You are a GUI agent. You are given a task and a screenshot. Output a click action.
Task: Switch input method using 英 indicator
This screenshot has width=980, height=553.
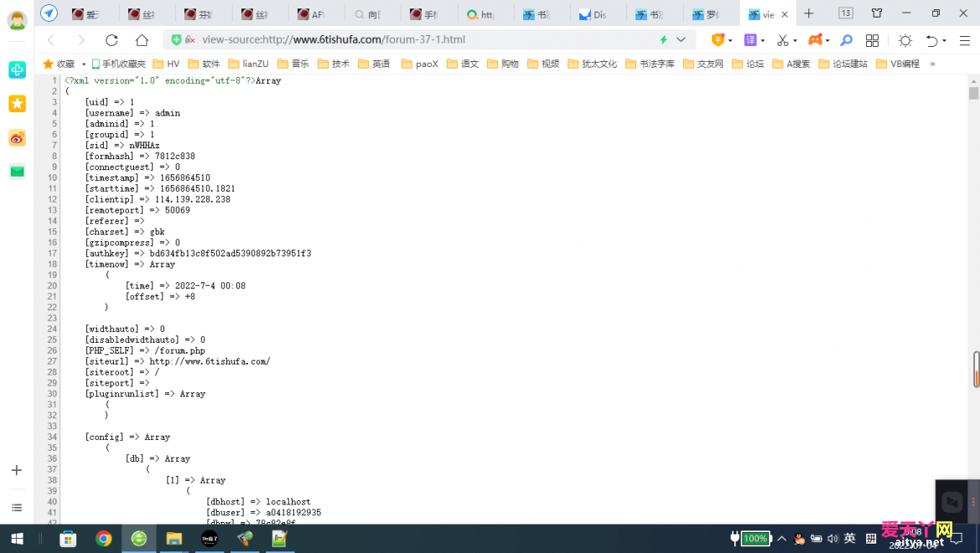[849, 539]
